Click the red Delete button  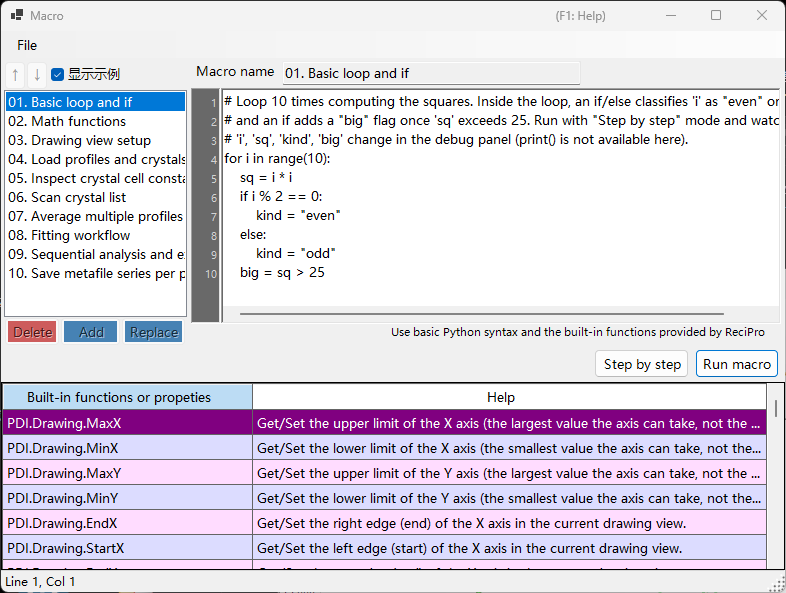(x=33, y=332)
